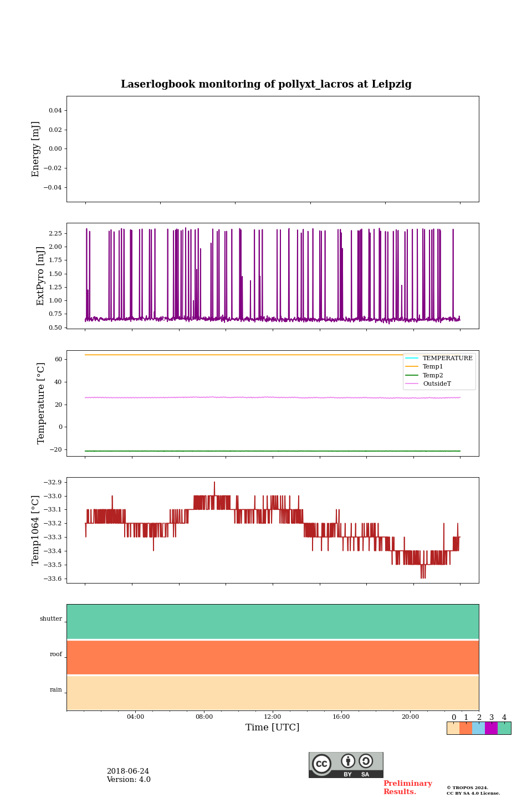Click the Temp1 legend entry

tap(424, 366)
